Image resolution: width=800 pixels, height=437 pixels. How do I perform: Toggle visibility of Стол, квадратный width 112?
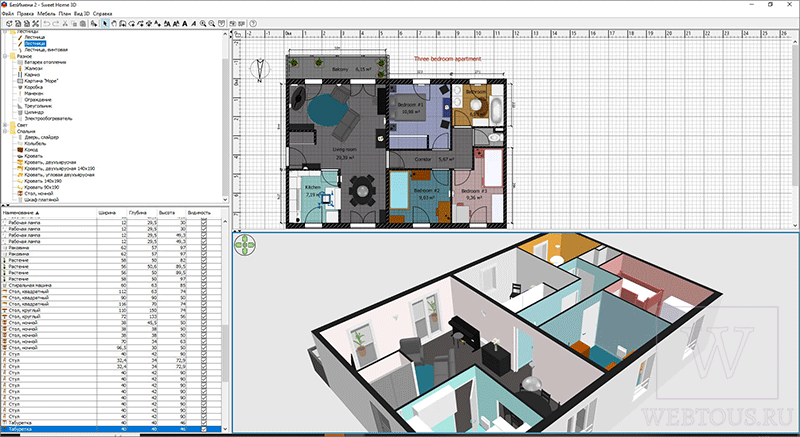pos(205,292)
